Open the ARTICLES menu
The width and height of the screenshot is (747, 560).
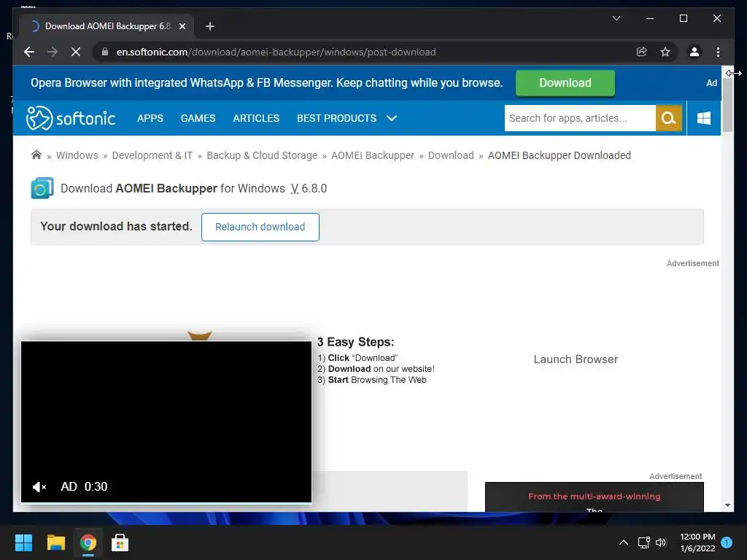click(x=256, y=118)
